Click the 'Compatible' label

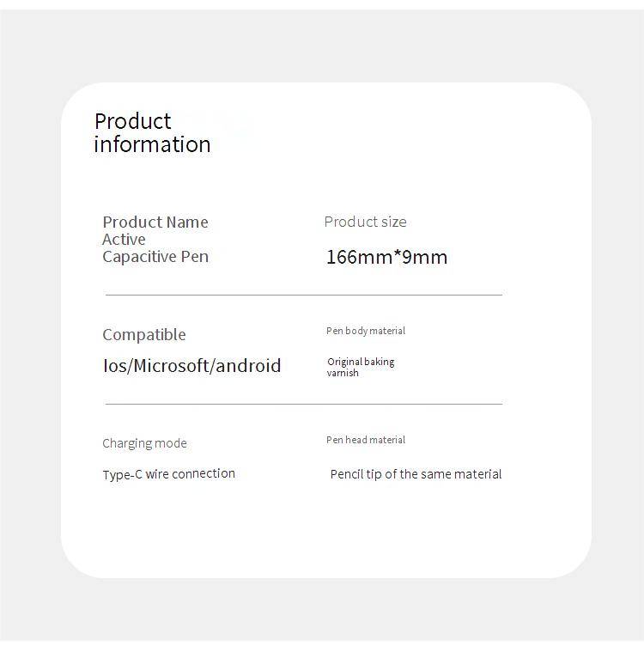point(144,335)
